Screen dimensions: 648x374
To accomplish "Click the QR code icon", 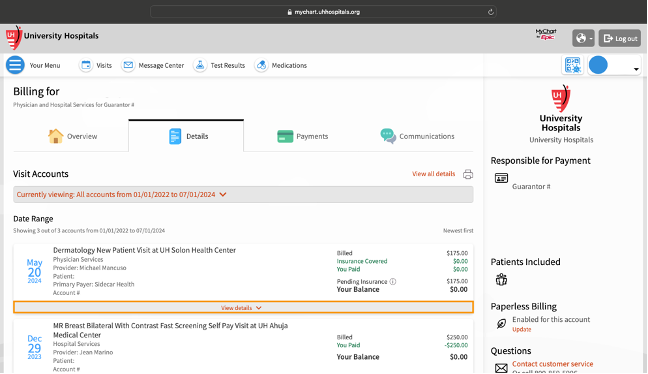I will (573, 65).
